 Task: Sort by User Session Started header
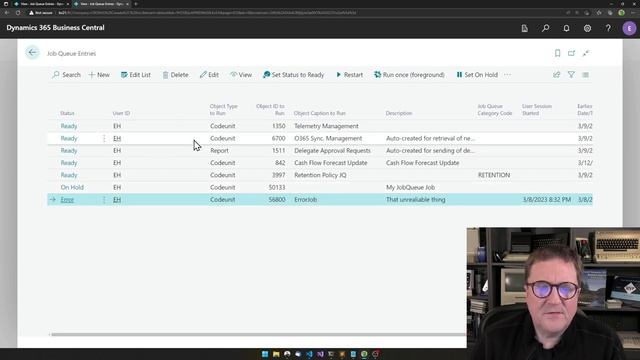tap(537, 109)
